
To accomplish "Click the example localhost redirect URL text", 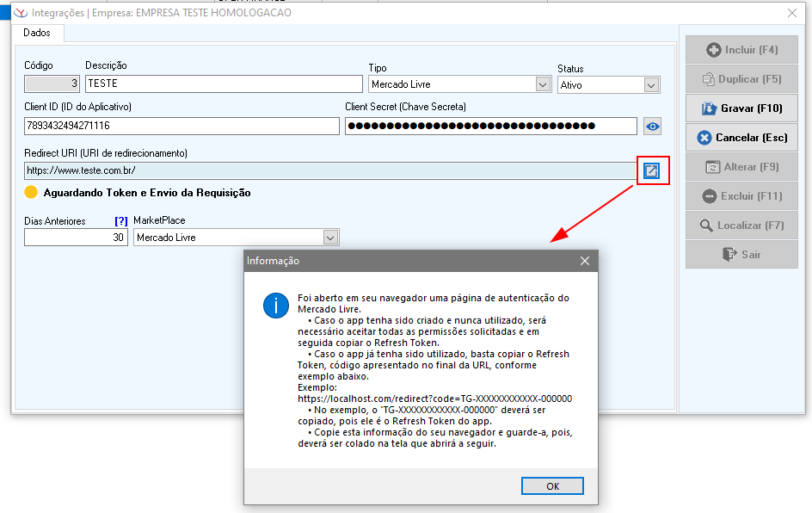I will coord(434,399).
